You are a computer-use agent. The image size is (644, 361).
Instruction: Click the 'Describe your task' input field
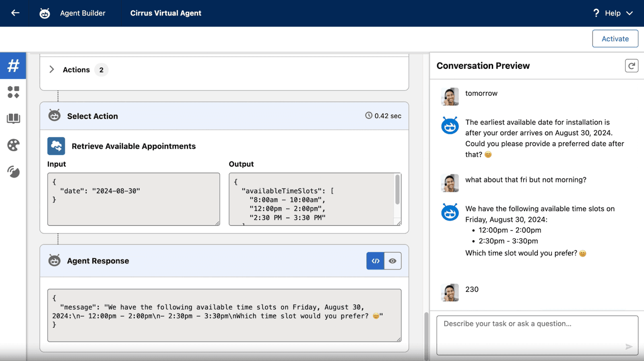click(537, 335)
